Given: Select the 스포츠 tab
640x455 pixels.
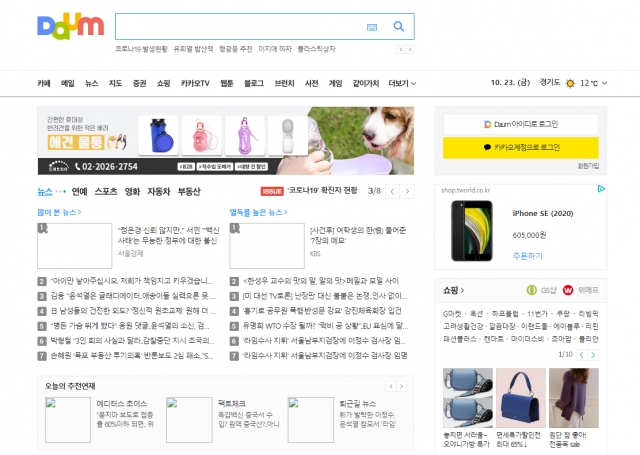Looking at the screenshot, I should tap(106, 191).
